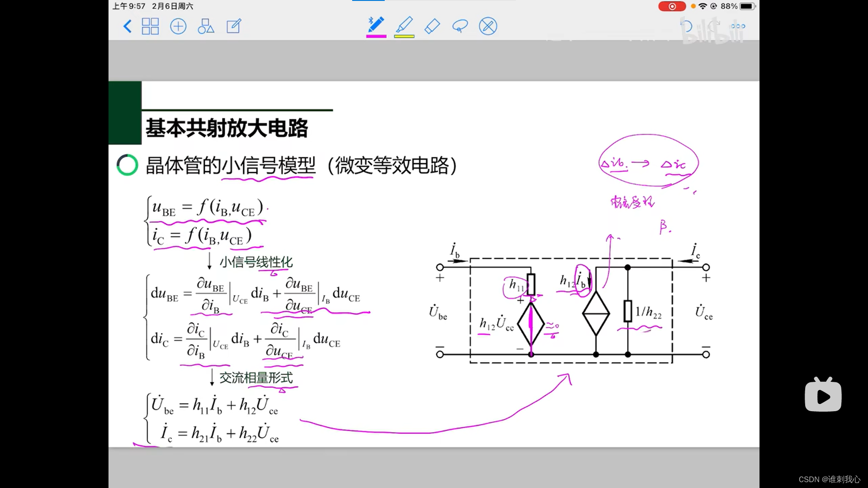This screenshot has width=868, height=488.
Task: Select the yellow highlighter tool
Action: [404, 24]
